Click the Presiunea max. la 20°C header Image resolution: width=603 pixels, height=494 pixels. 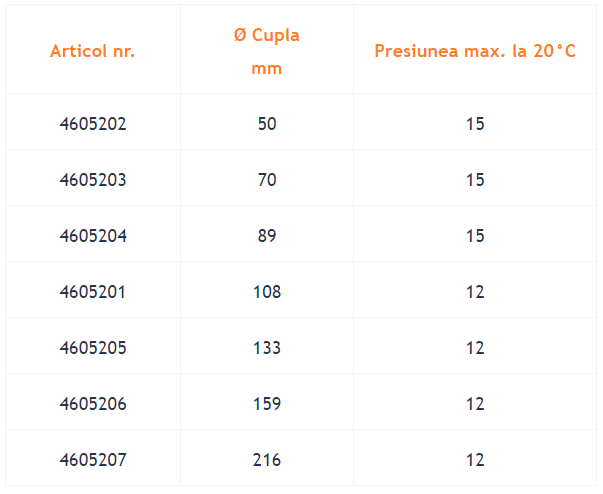[x=475, y=51]
